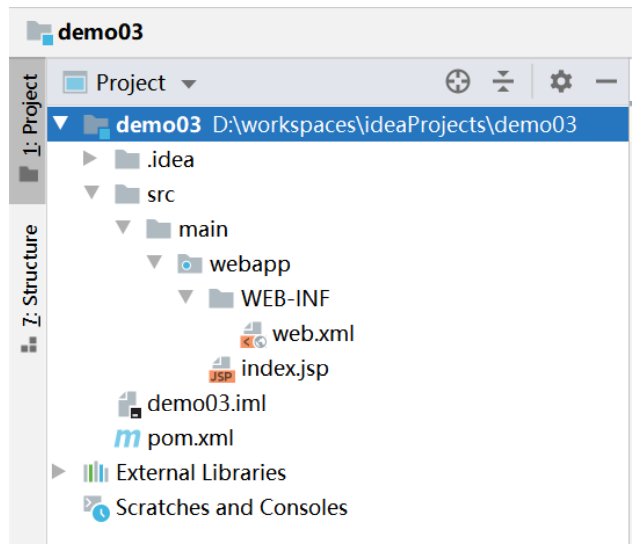Expand the External Libraries arrow

point(58,472)
